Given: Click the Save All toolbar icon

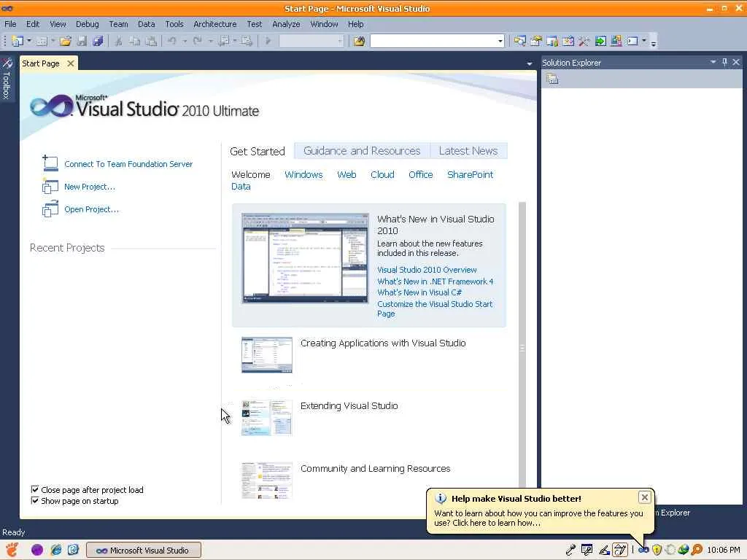Looking at the screenshot, I should click(98, 42).
